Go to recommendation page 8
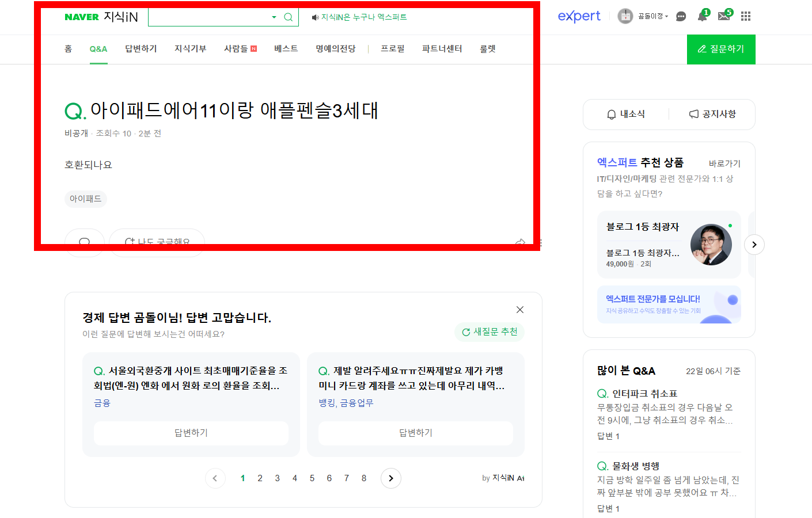The height and width of the screenshot is (518, 812). tap(364, 478)
